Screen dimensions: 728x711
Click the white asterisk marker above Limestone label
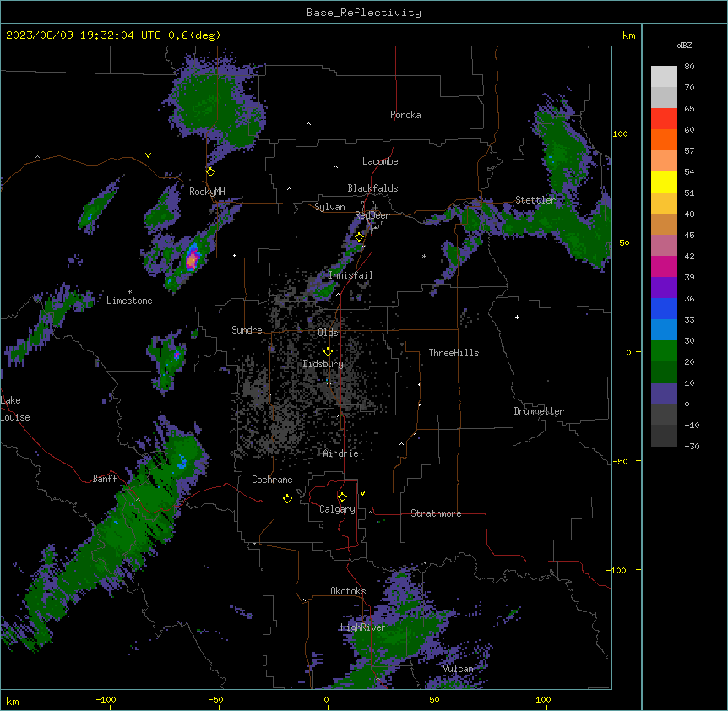(x=129, y=292)
